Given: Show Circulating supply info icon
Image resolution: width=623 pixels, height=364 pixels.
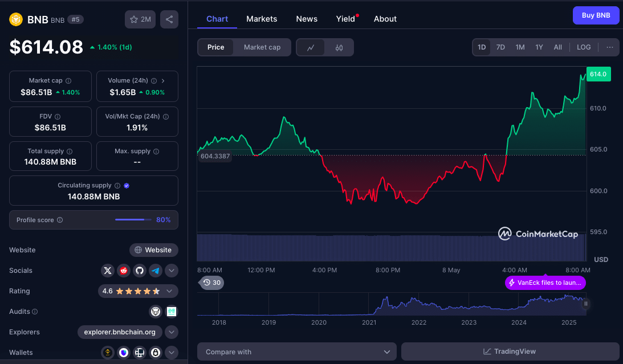Looking at the screenshot, I should click(117, 185).
